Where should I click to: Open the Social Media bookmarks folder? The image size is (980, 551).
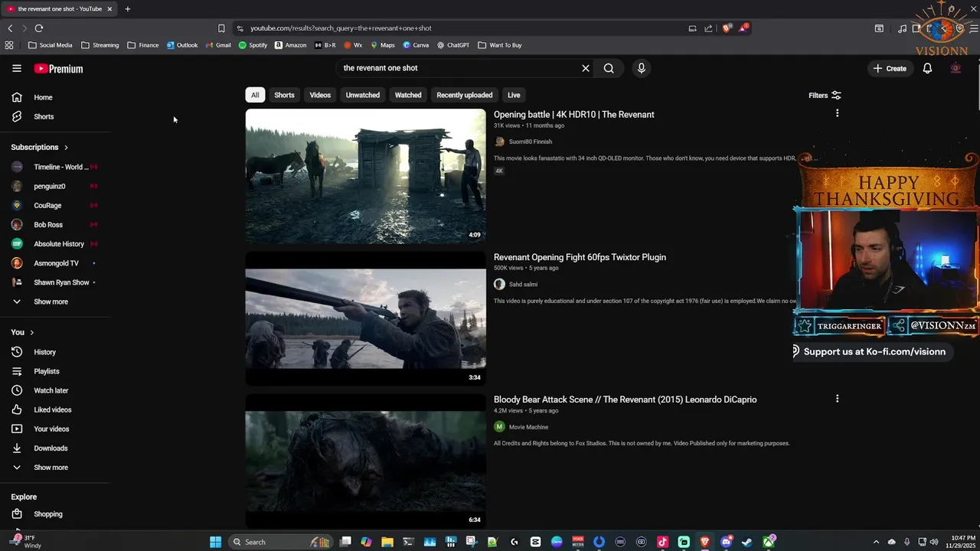tap(51, 45)
